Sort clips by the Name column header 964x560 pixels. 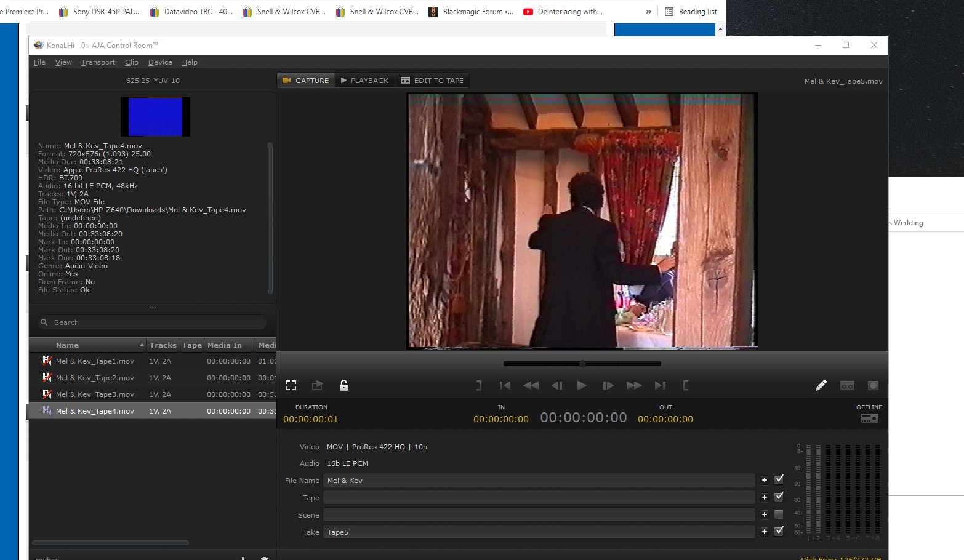[68, 345]
